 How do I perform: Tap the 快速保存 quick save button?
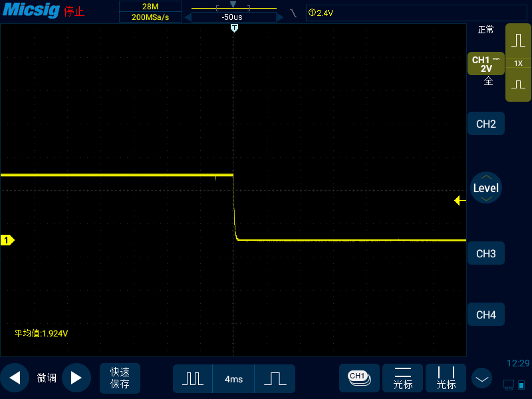tap(120, 378)
